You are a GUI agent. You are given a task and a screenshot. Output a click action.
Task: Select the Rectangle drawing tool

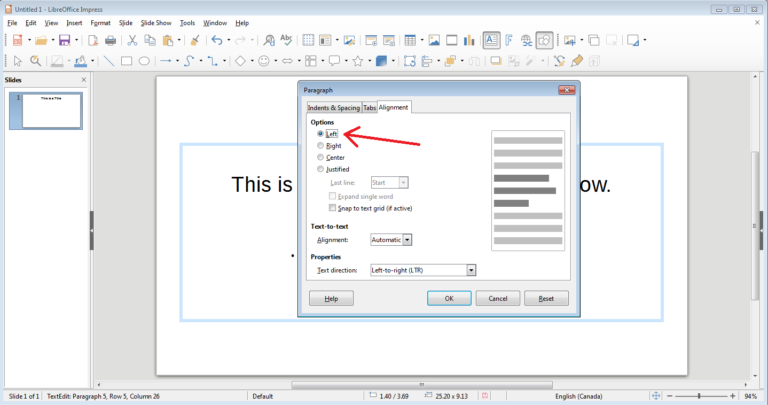point(127,61)
